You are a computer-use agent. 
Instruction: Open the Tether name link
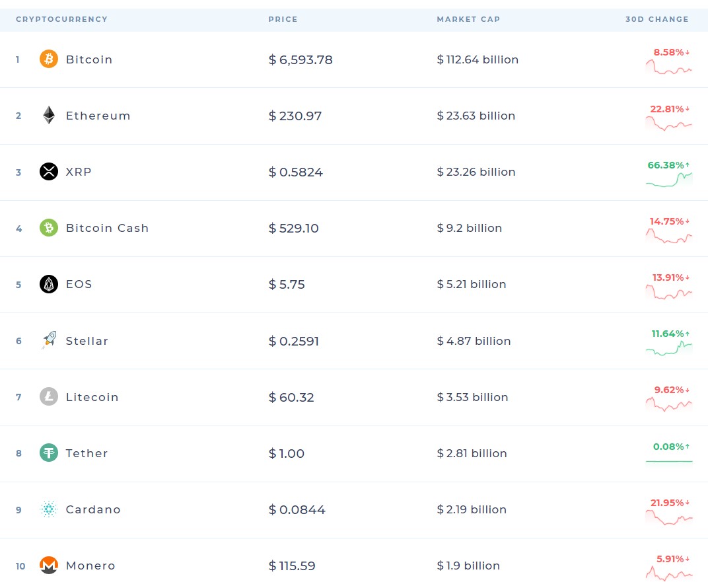point(87,453)
